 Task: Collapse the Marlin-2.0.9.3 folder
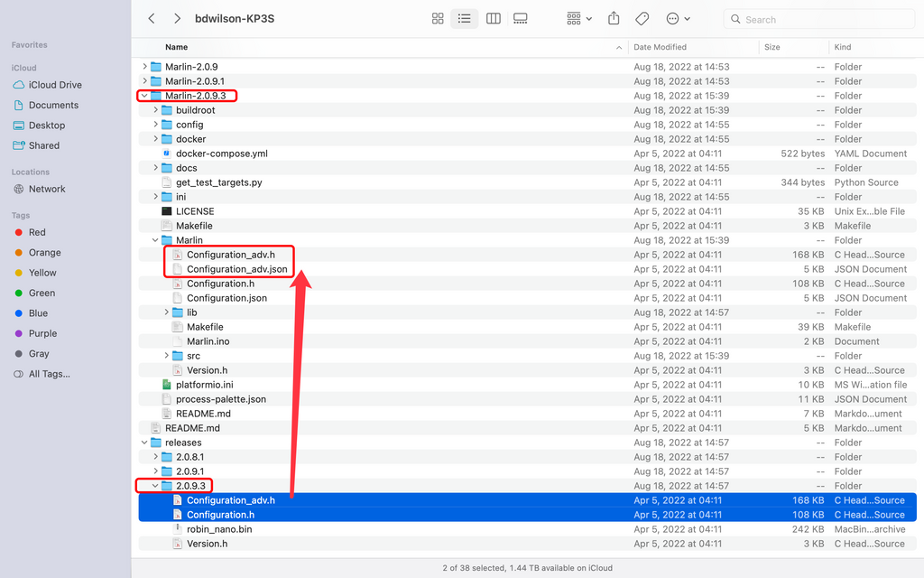(144, 96)
